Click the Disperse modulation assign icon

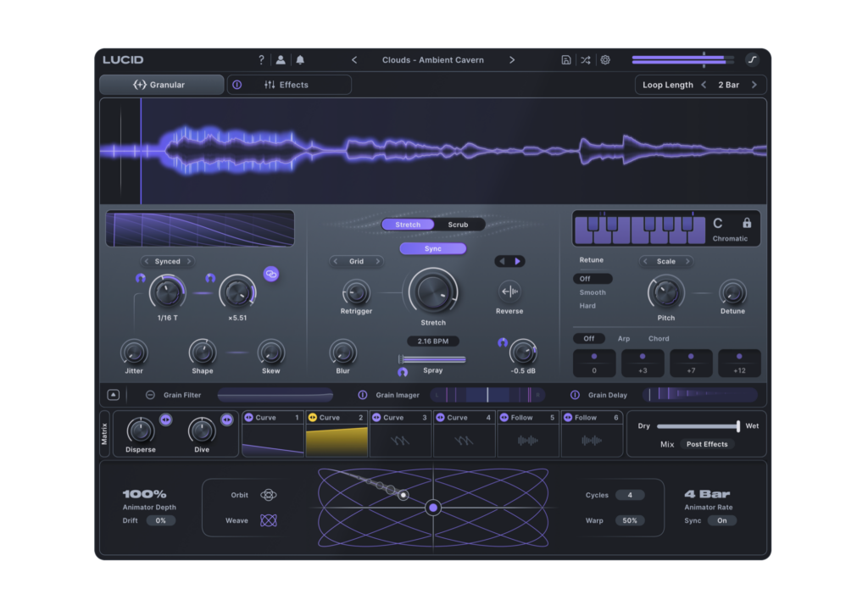[165, 419]
